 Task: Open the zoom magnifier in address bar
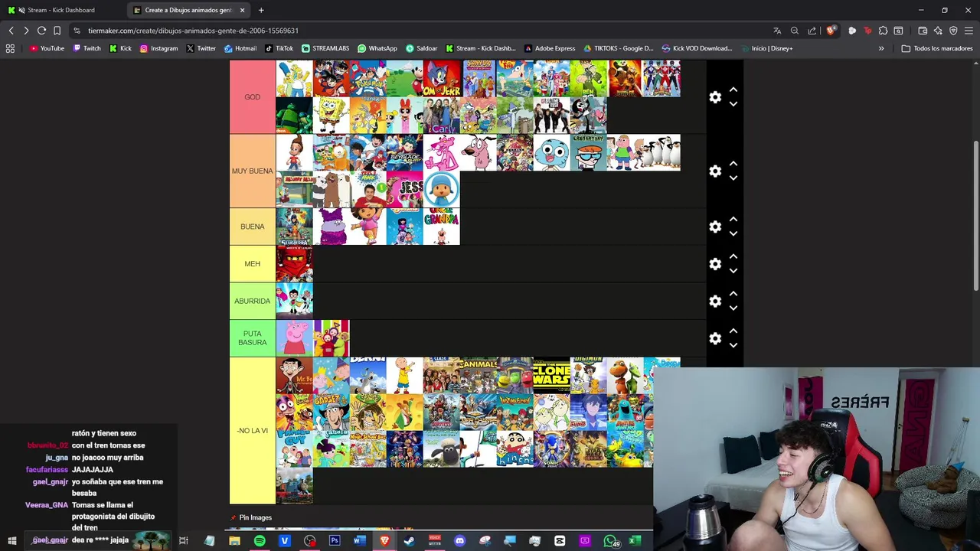pyautogui.click(x=795, y=31)
